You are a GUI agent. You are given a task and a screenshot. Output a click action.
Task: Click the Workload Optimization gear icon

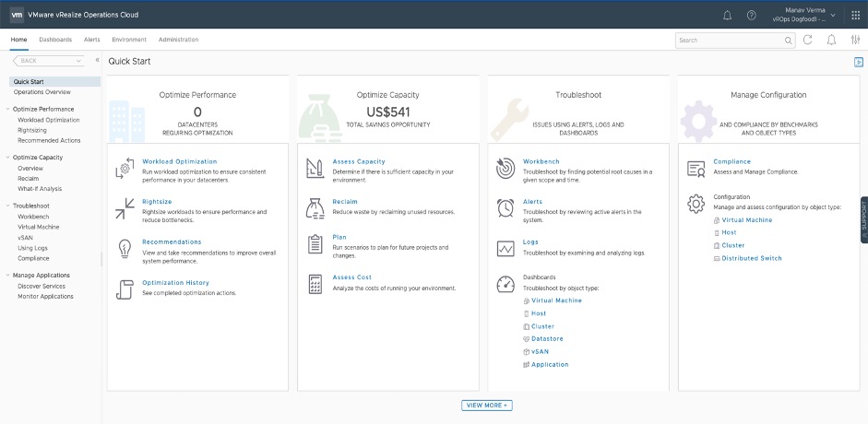tap(125, 168)
